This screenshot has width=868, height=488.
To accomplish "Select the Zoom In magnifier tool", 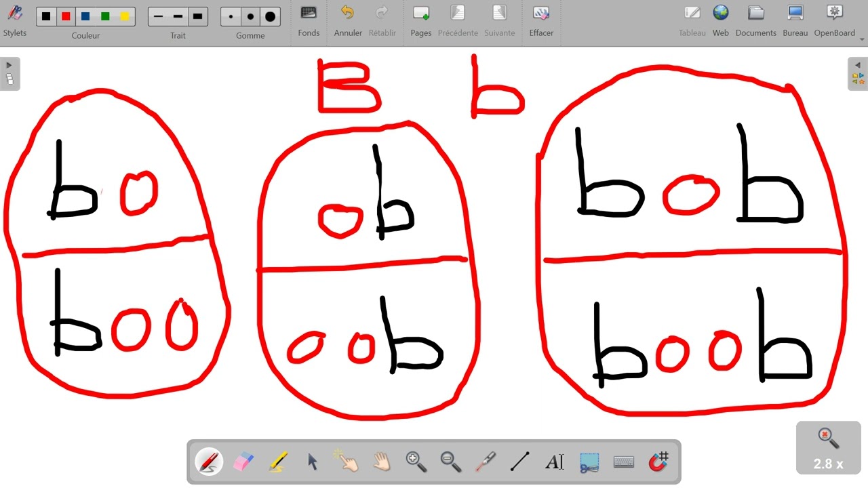I will click(x=416, y=462).
